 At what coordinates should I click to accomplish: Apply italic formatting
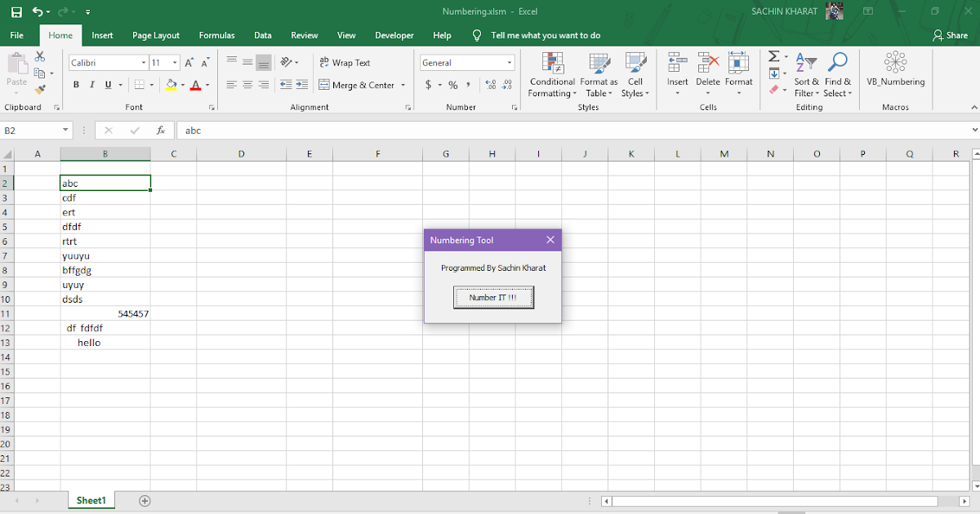[91, 84]
